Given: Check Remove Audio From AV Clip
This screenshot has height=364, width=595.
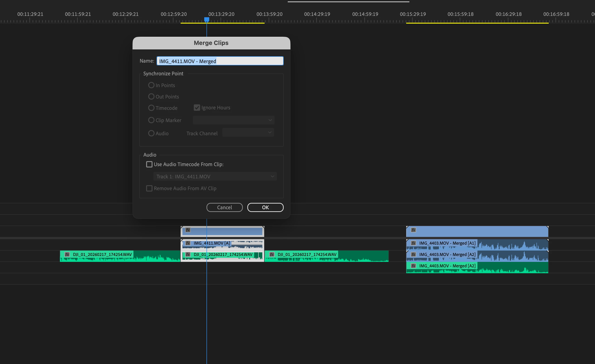Looking at the screenshot, I should [x=149, y=188].
